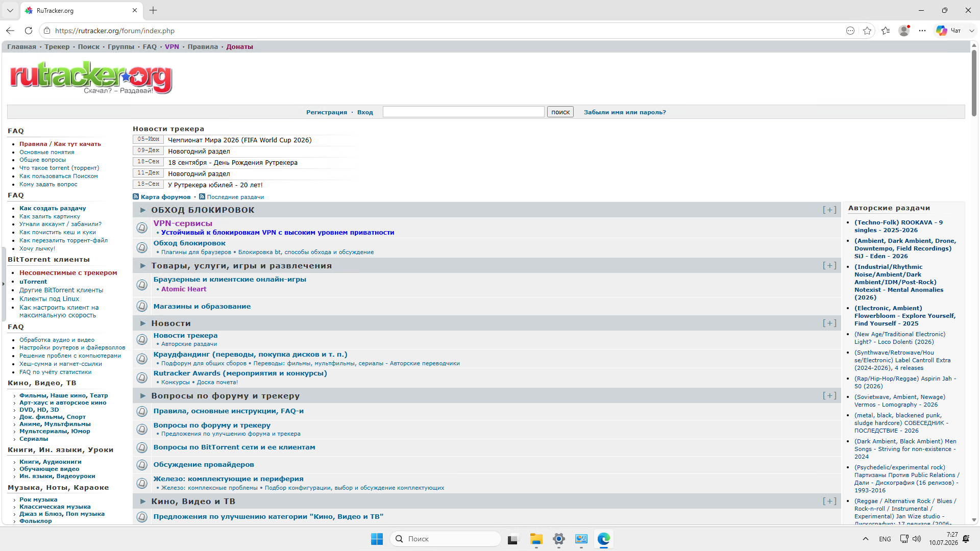The image size is (980, 551).
Task: Open the Регистрация link
Action: point(326,112)
